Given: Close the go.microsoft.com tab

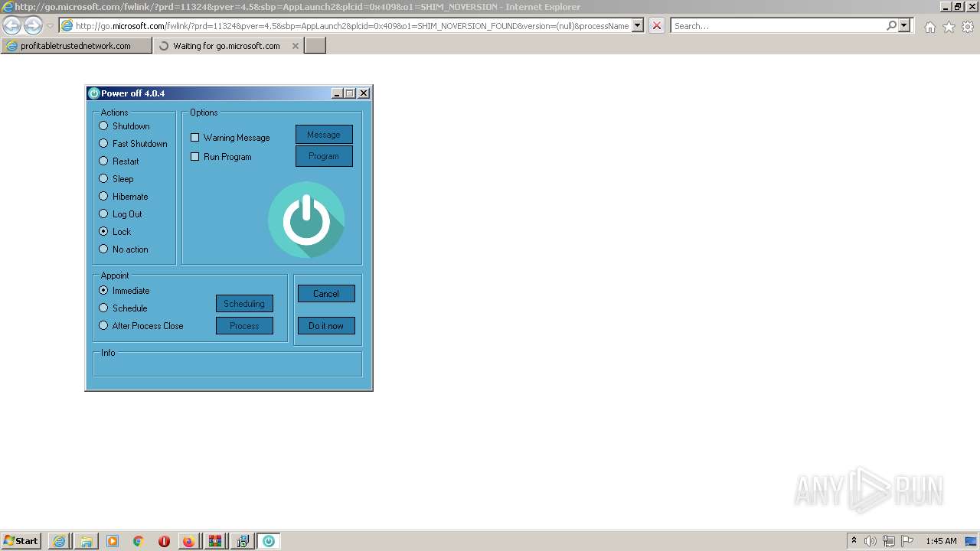Looking at the screenshot, I should pos(296,46).
